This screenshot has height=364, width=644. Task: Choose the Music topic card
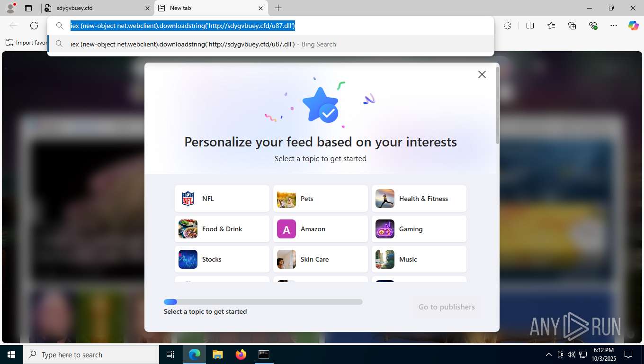point(419,259)
